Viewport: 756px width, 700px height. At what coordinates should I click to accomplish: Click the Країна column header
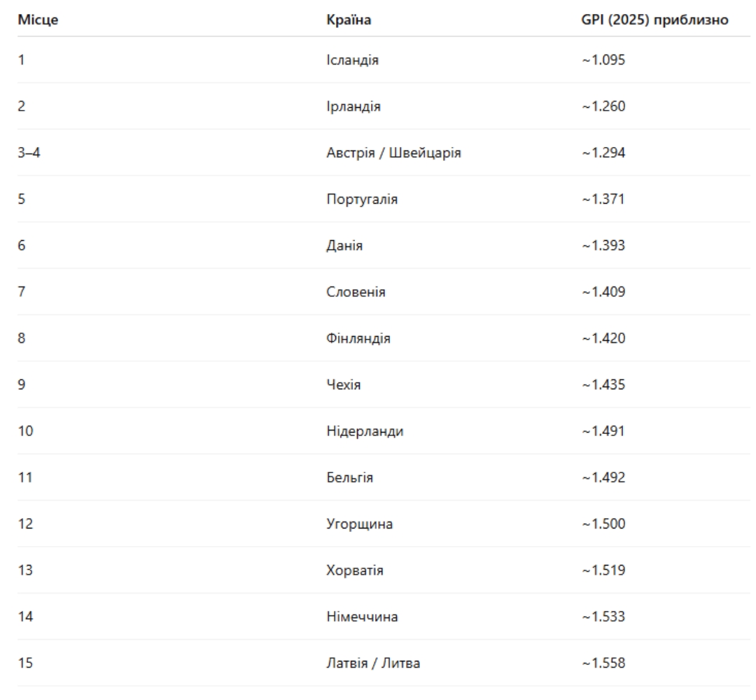click(x=349, y=20)
